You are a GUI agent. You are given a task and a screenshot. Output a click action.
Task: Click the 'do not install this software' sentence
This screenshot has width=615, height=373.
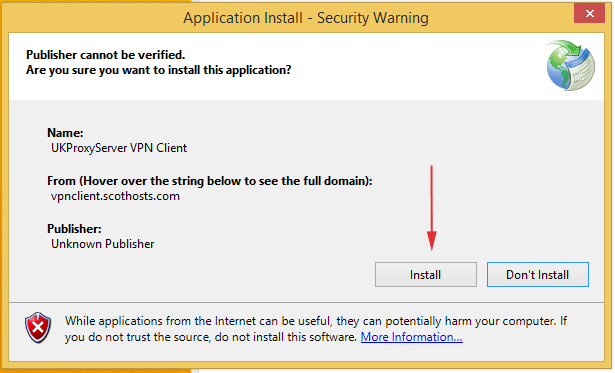point(286,337)
